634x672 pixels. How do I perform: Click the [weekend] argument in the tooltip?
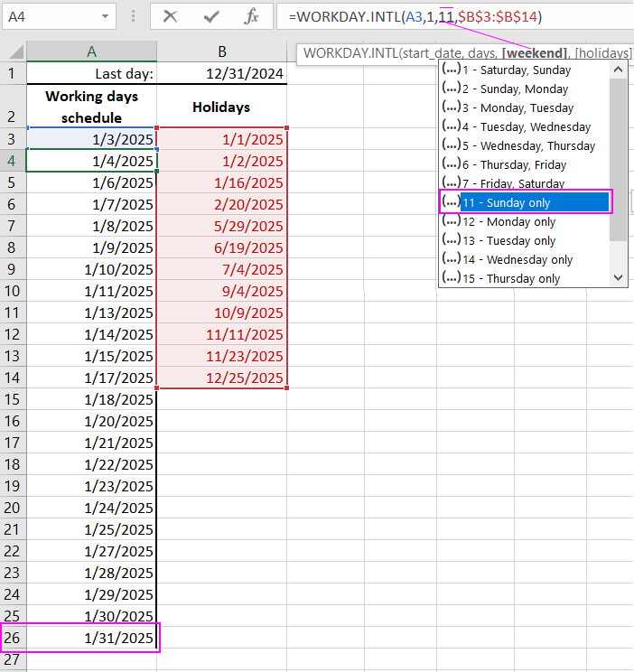coord(535,53)
